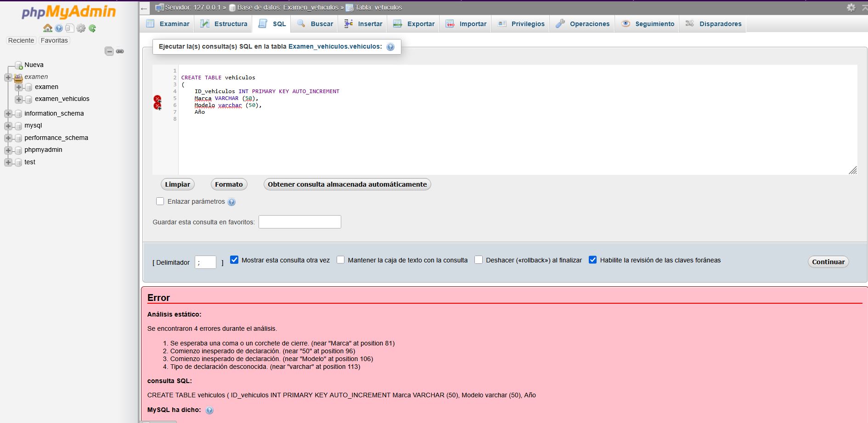Expand the mysql database tree node
868x423 pixels.
click(8, 126)
